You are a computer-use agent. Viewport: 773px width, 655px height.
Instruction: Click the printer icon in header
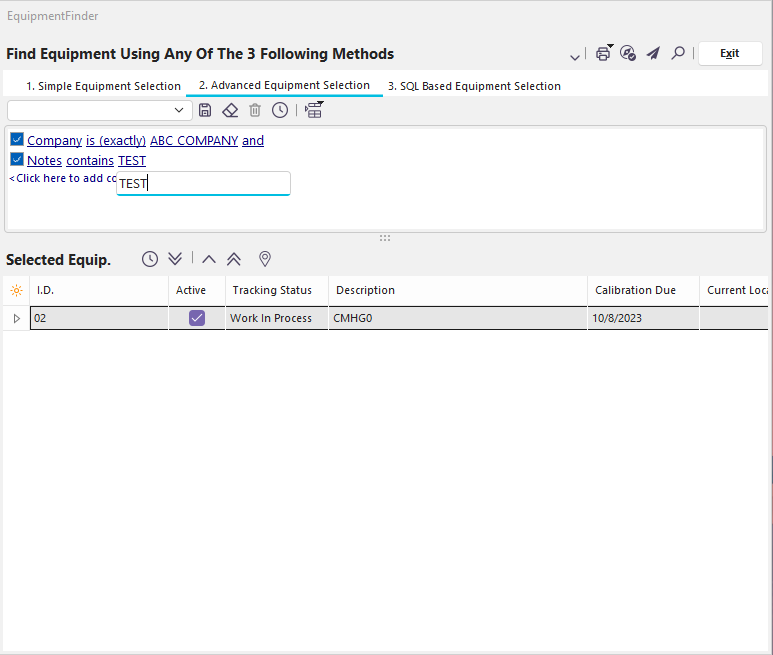[603, 53]
